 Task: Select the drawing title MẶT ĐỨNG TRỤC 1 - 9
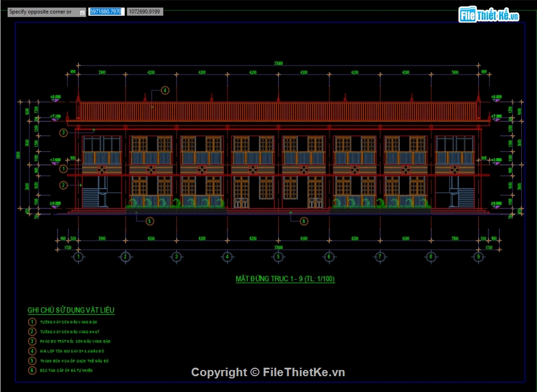[285, 279]
